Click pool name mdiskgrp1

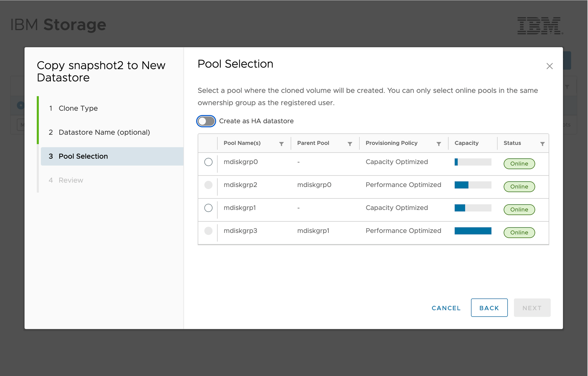pos(240,208)
